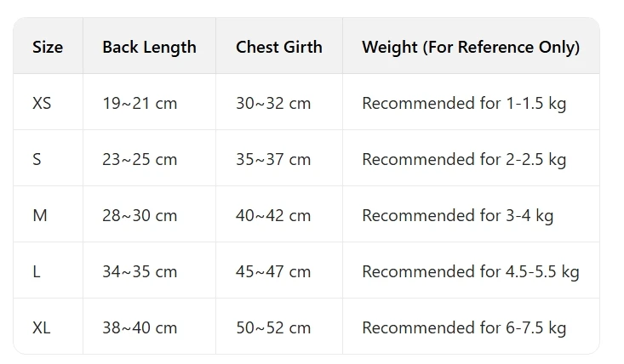
Task: Select the 34~35 cm back length cell
Action: coord(140,271)
